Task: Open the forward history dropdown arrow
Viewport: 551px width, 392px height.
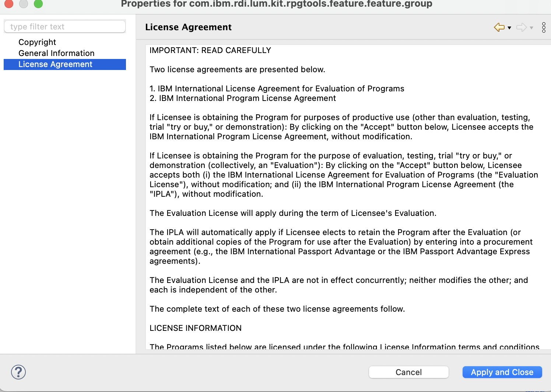Action: pos(531,28)
